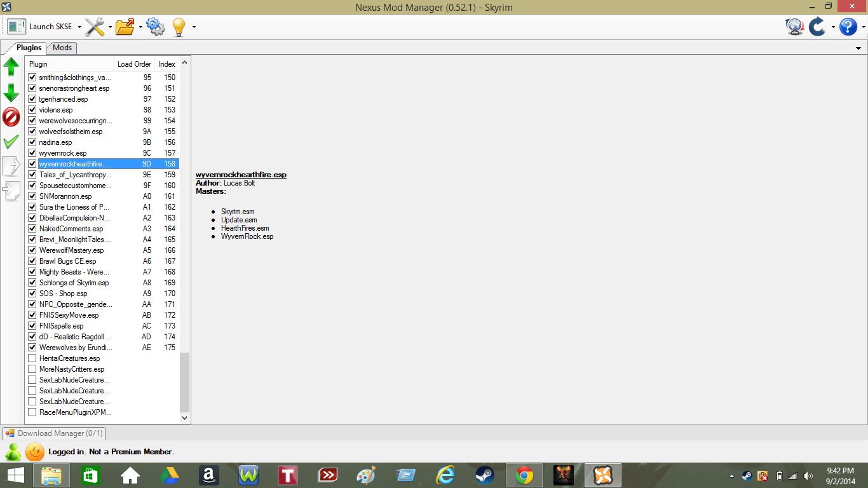
Task: Open the wrench and screwdriver tools icon
Action: point(95,27)
